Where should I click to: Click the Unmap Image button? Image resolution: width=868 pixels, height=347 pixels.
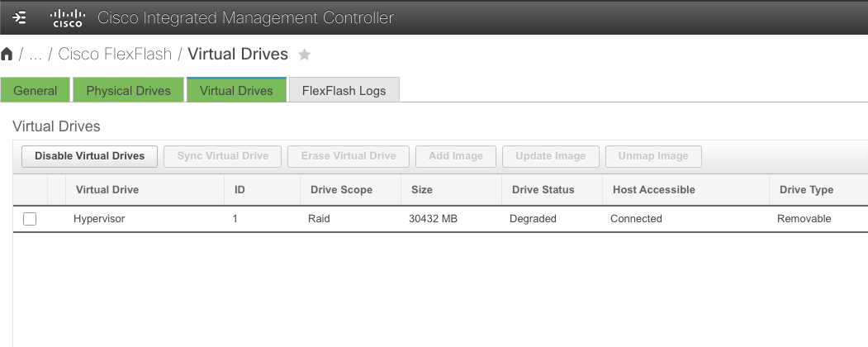tap(653, 156)
